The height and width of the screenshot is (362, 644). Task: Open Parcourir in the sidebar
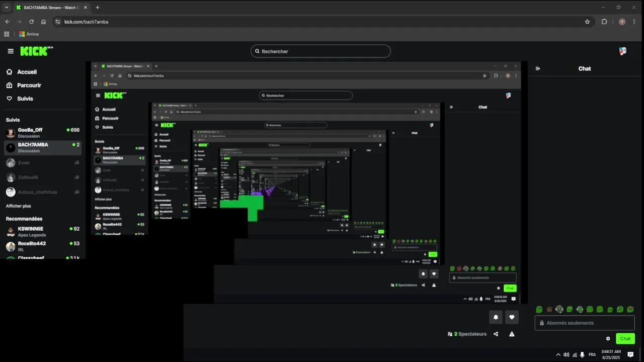29,85
